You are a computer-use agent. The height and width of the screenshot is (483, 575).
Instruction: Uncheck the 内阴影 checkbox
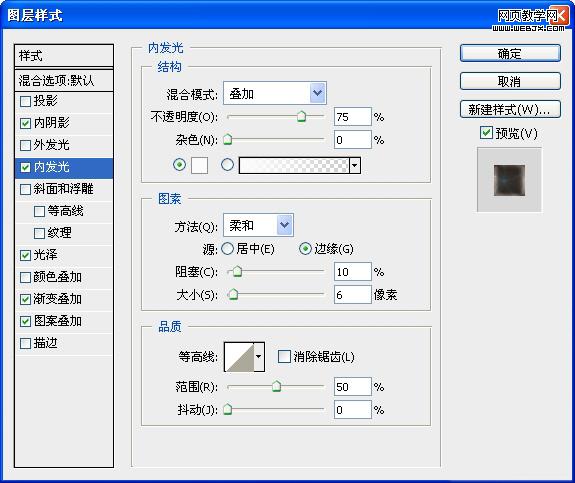pos(25,123)
